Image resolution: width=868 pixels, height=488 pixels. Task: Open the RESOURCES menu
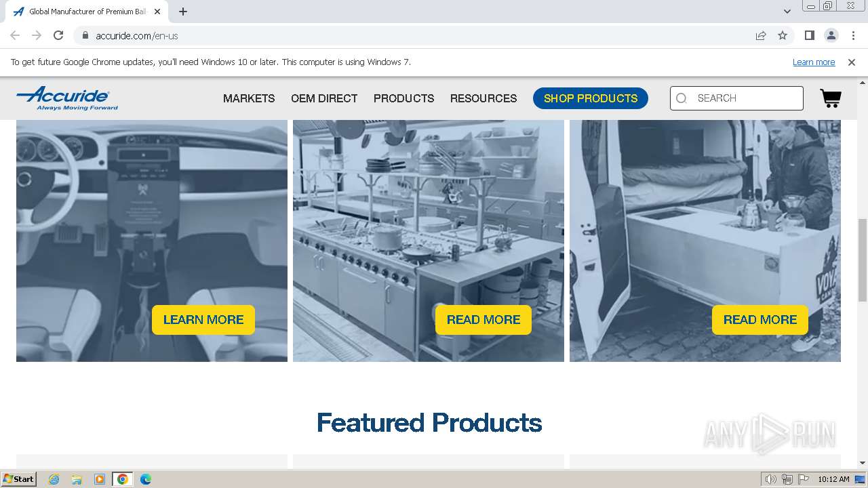coord(484,98)
